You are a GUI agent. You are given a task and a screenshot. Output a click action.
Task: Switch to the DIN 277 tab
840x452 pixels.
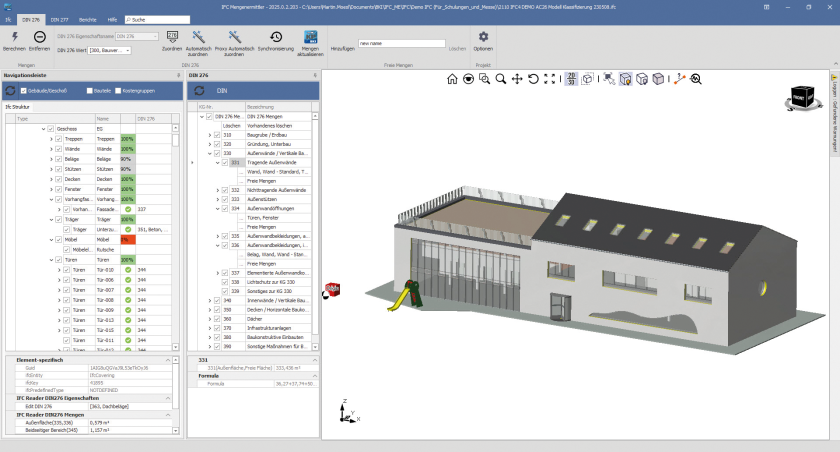click(x=59, y=20)
